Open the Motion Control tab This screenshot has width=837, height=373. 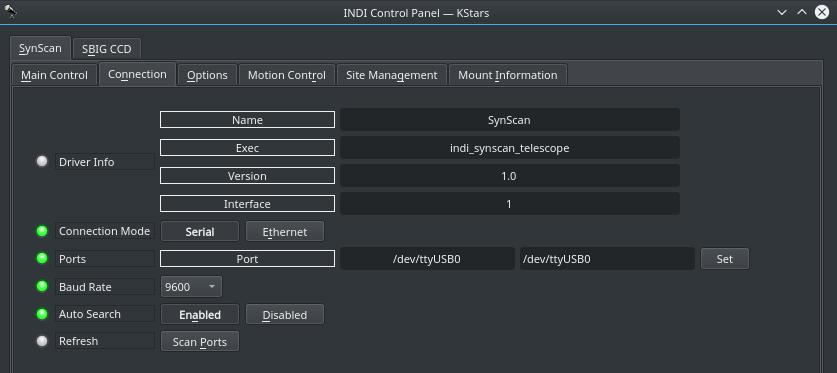[x=287, y=75]
